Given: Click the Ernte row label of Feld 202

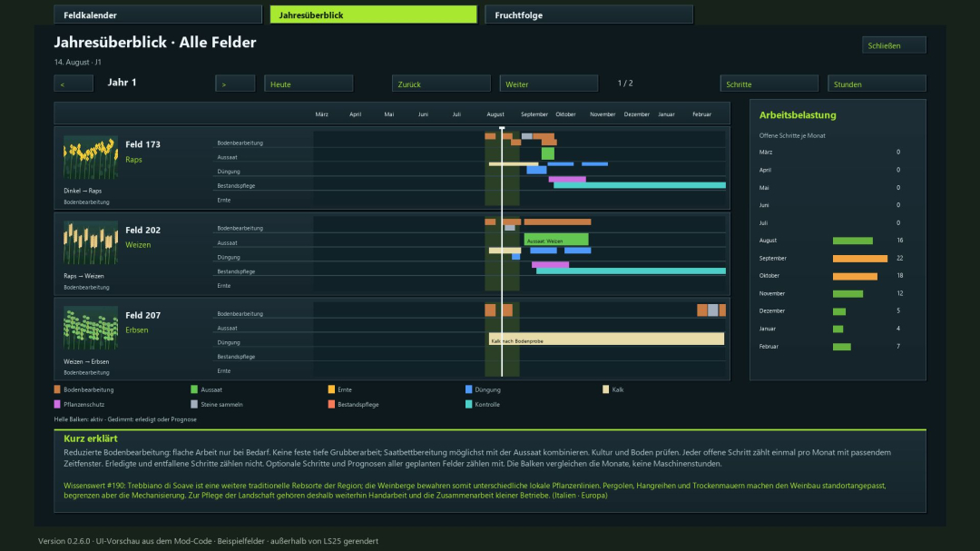Looking at the screenshot, I should pos(224,286).
